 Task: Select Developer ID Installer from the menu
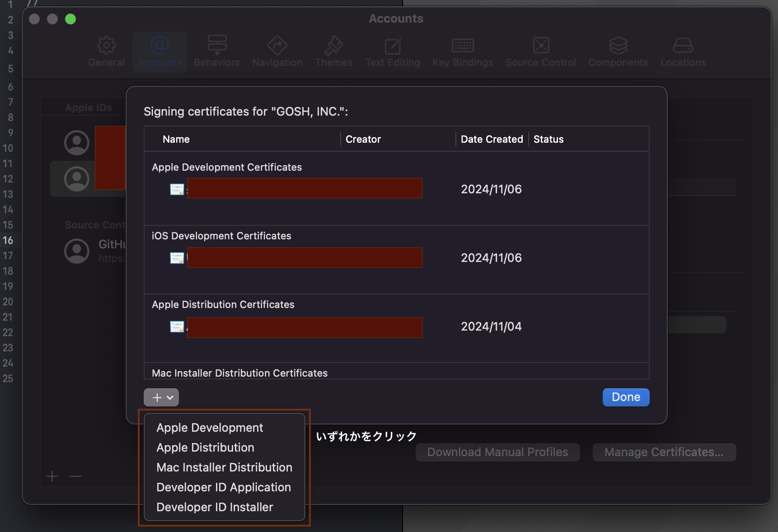[x=215, y=507]
